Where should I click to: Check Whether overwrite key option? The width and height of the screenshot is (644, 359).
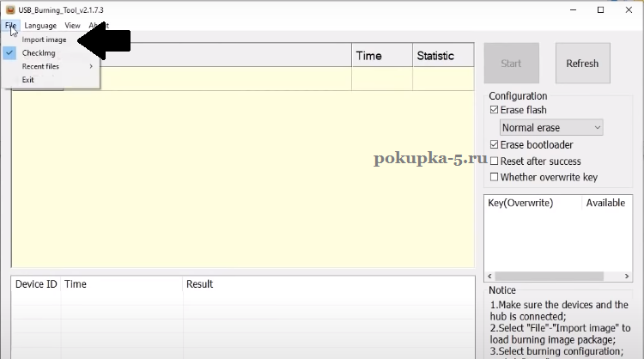[494, 178]
